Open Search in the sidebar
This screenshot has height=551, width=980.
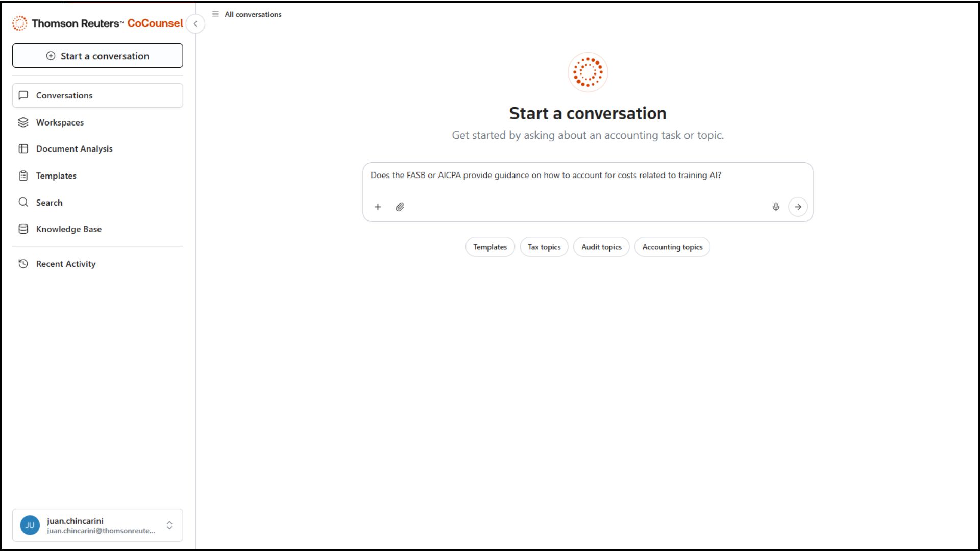coord(49,203)
